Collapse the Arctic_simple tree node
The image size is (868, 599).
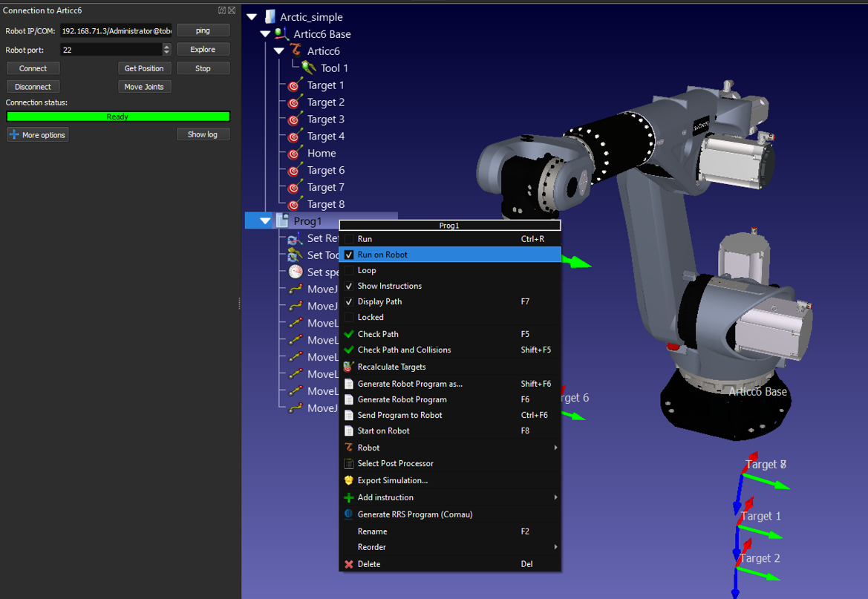coord(251,16)
